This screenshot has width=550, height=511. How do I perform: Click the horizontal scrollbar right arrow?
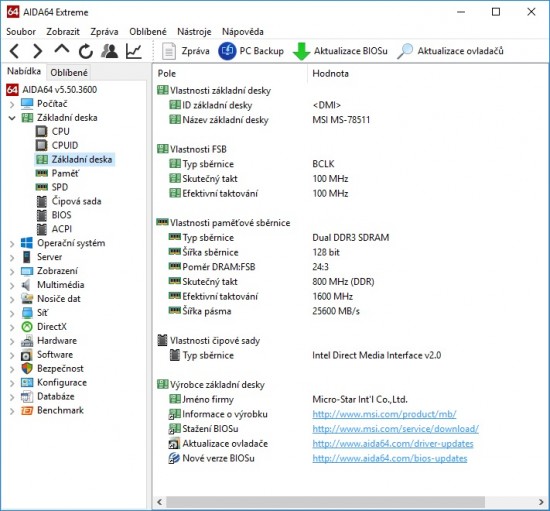[541, 502]
